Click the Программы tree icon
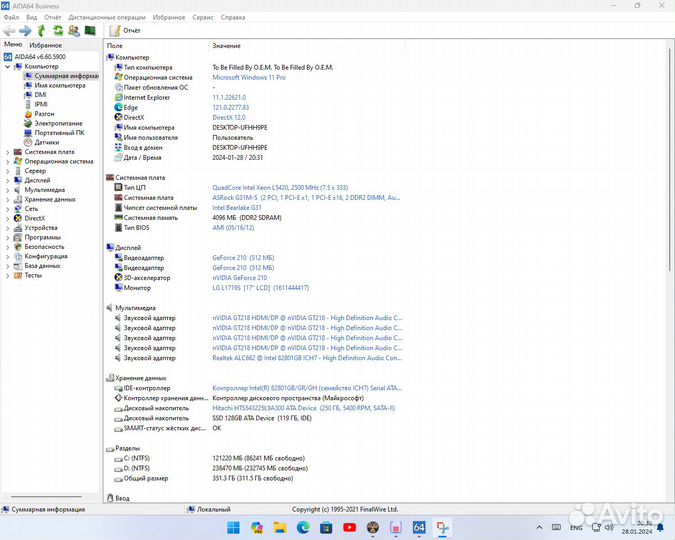The image size is (675, 540). (x=18, y=237)
